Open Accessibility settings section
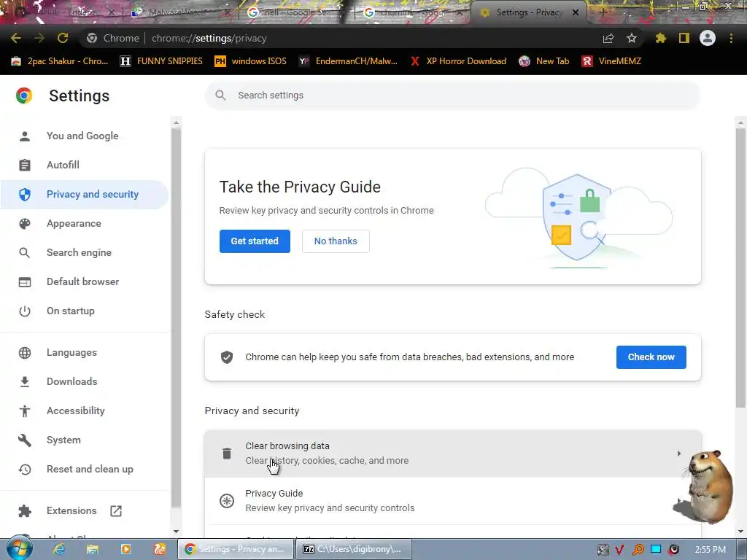 [85, 411]
